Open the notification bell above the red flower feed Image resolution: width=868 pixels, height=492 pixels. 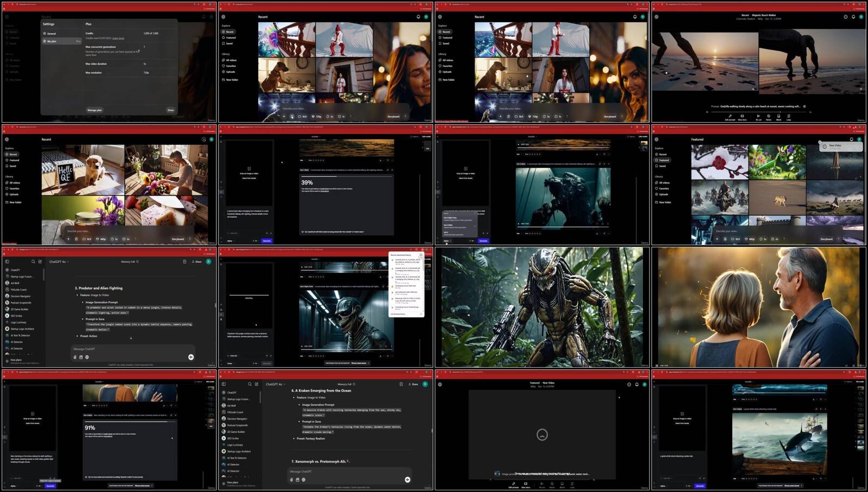click(x=851, y=140)
